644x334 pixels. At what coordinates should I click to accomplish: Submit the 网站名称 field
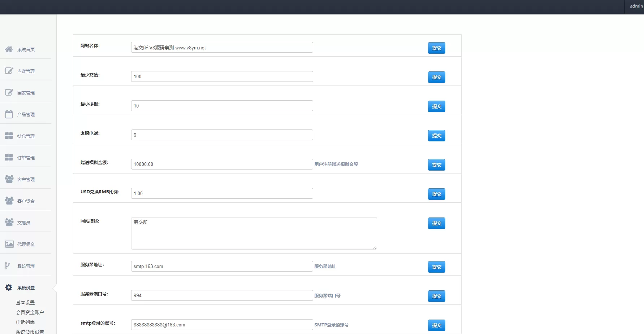click(436, 48)
